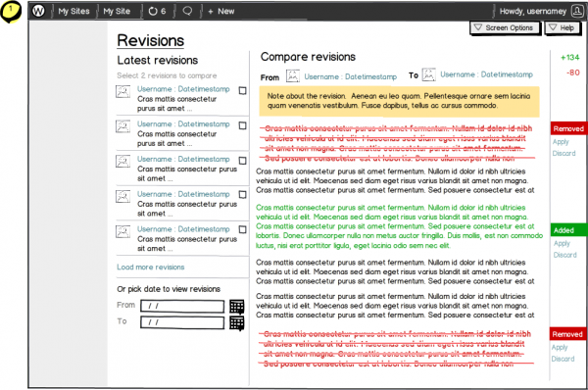Discard the Added change

click(564, 255)
